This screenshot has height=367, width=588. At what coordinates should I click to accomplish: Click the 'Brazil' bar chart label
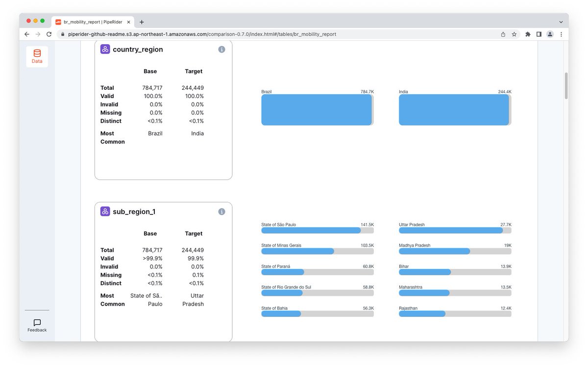[267, 92]
